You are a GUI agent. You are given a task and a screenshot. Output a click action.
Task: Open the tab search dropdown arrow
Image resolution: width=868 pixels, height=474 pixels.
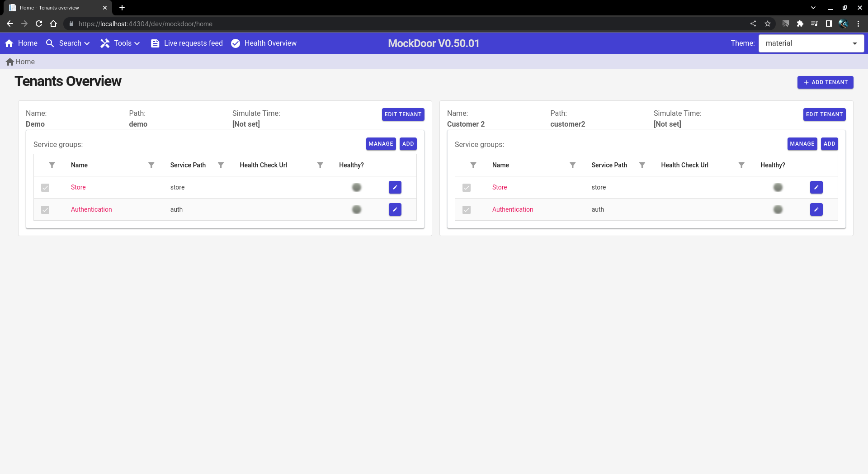pyautogui.click(x=813, y=8)
